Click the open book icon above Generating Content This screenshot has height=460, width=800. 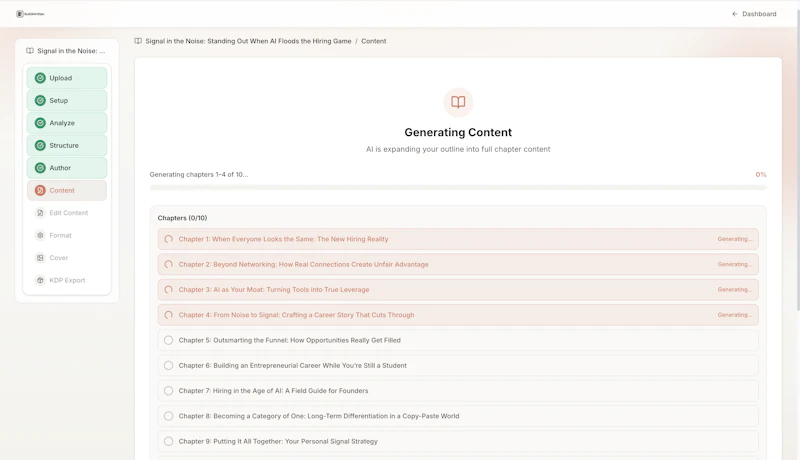click(458, 102)
